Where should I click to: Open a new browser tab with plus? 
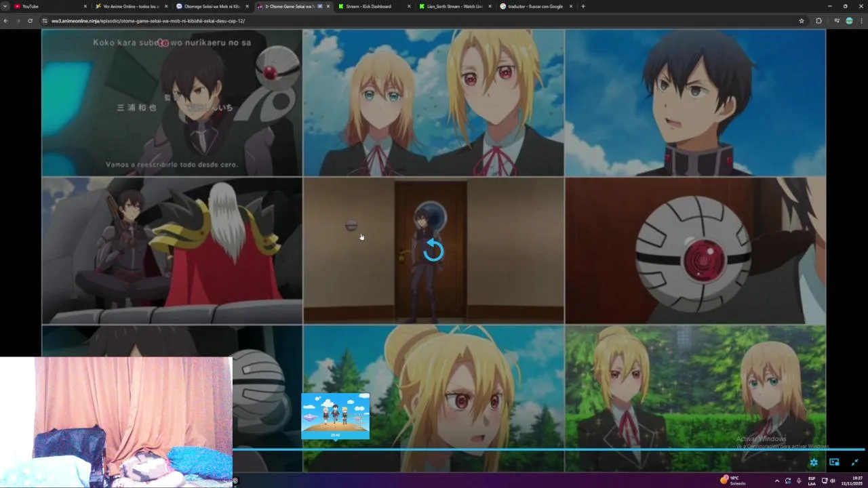(x=583, y=6)
